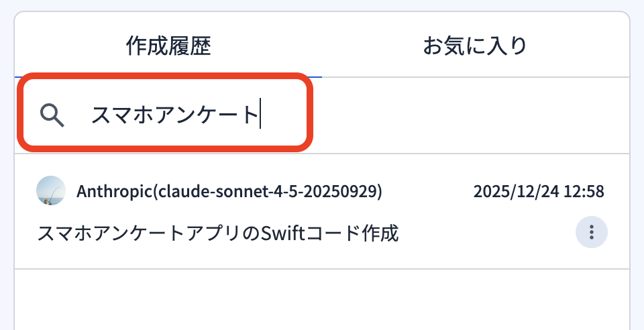Open the three-dot options menu for the history entry
This screenshot has height=330, width=644.
[591, 232]
